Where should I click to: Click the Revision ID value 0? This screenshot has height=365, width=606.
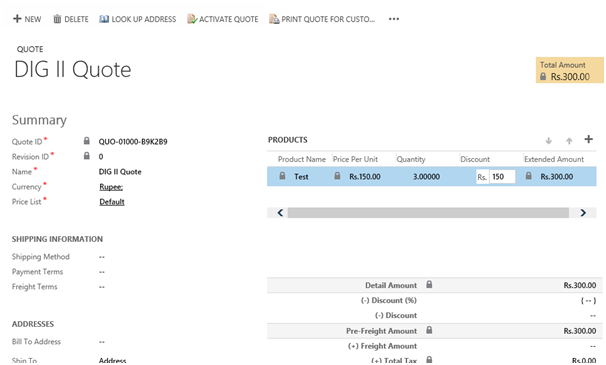pos(101,157)
